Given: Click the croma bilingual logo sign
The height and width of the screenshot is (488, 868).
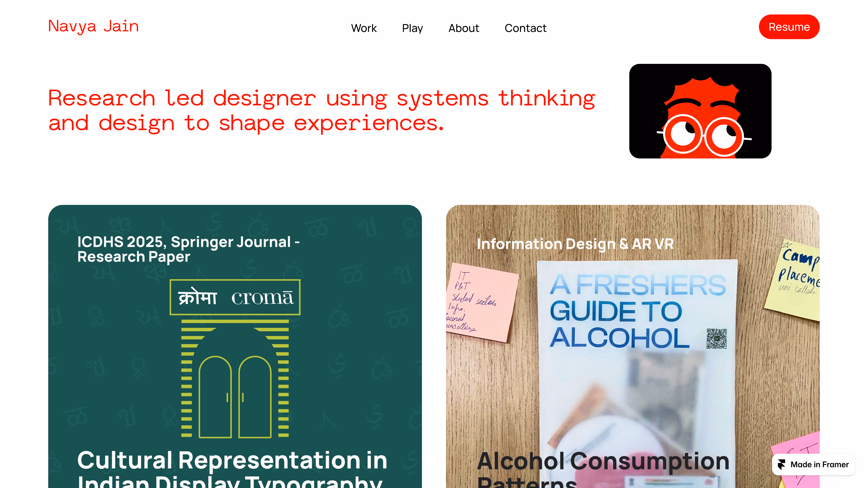Looking at the screenshot, I should click(x=235, y=297).
